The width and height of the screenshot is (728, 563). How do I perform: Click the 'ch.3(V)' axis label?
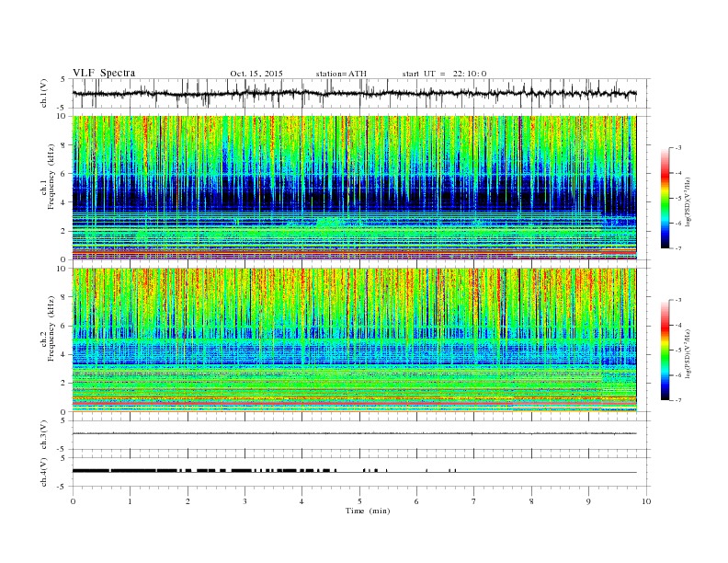click(44, 435)
